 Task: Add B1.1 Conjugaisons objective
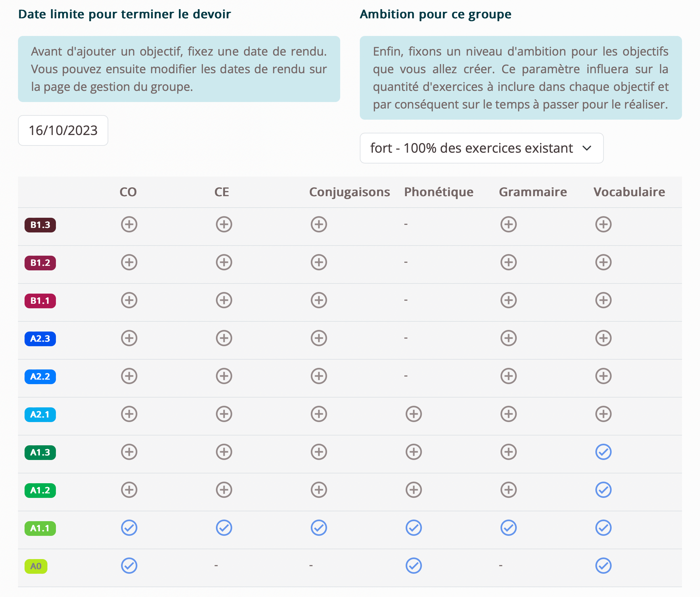click(319, 300)
